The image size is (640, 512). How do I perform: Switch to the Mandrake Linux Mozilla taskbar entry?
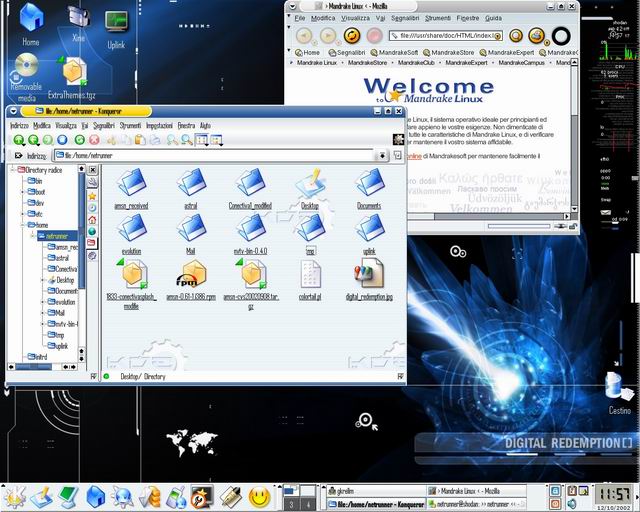477,491
